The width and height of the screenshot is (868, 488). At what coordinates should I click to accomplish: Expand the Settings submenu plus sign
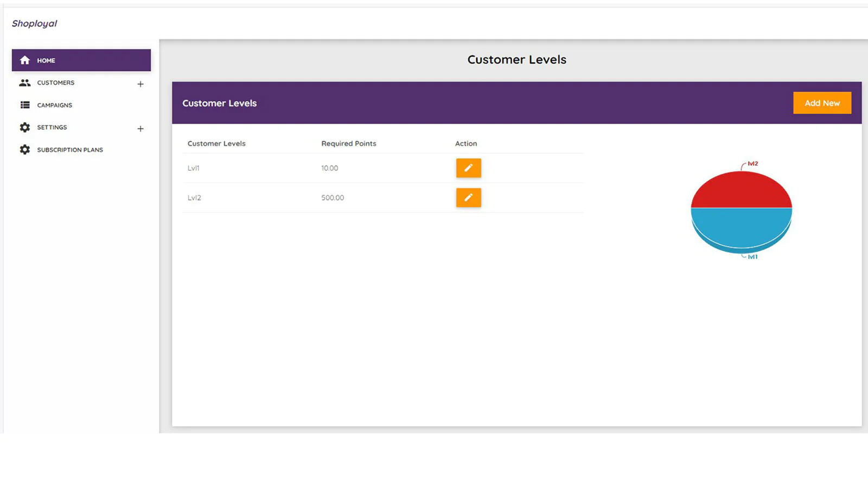(141, 129)
